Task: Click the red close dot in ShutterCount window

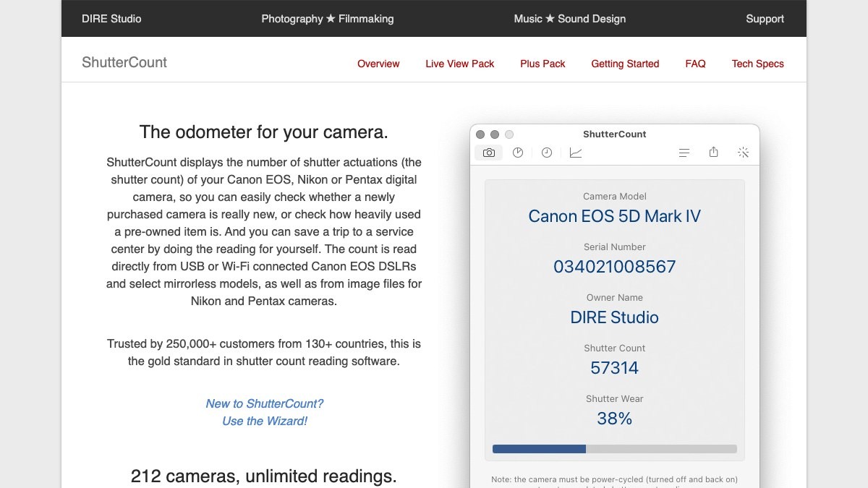Action: (480, 134)
